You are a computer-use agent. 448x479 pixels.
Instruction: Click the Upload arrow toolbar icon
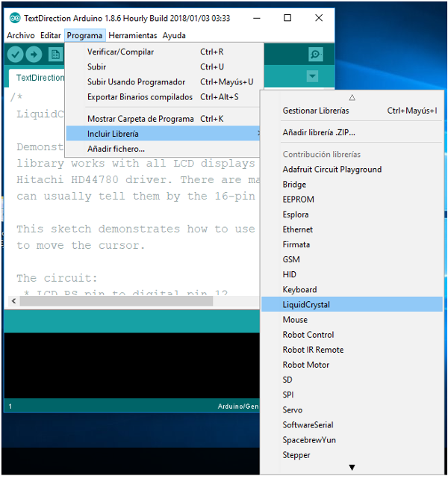click(34, 55)
